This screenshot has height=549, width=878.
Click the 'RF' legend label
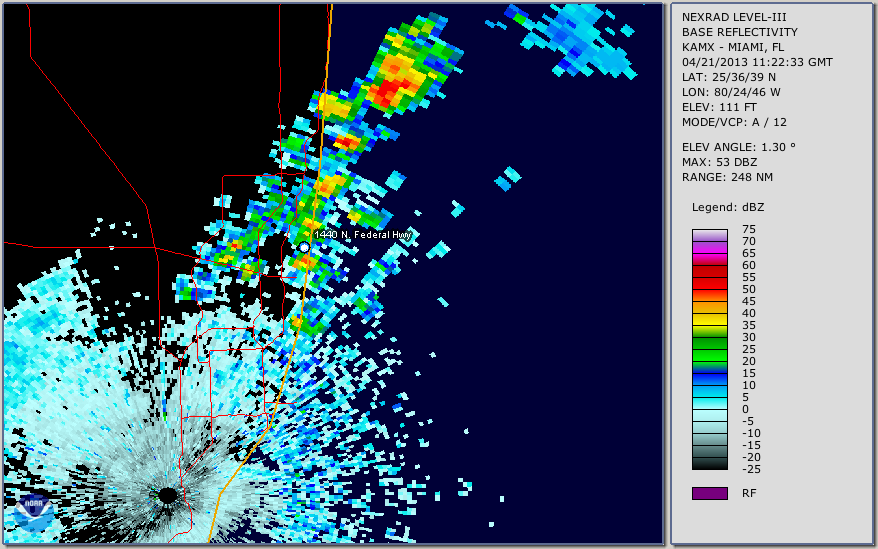(x=749, y=494)
